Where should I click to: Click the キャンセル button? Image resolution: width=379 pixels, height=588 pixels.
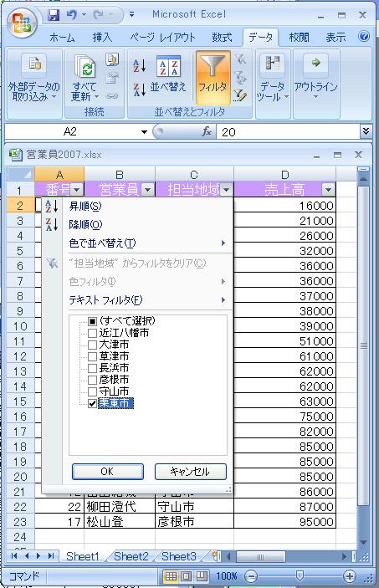click(191, 472)
